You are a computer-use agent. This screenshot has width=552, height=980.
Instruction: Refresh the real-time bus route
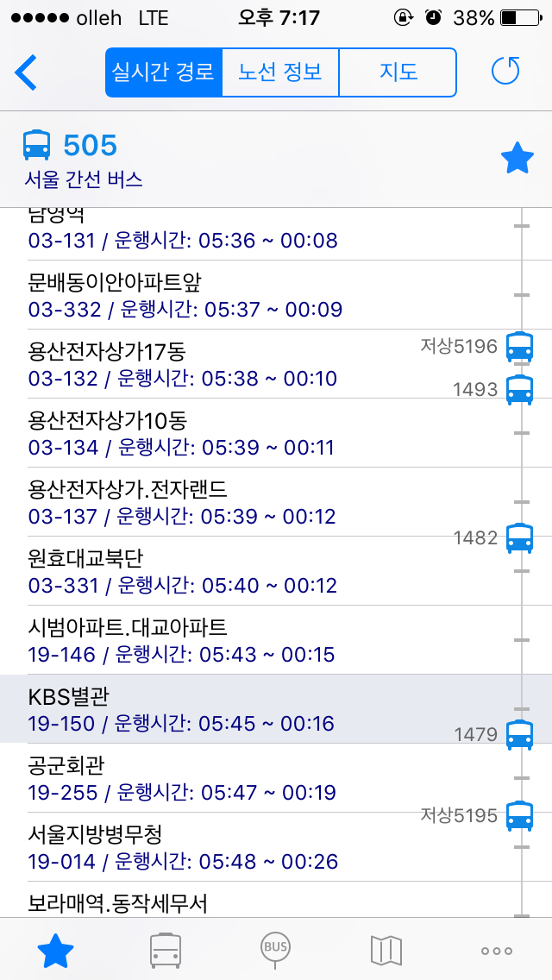pos(505,72)
